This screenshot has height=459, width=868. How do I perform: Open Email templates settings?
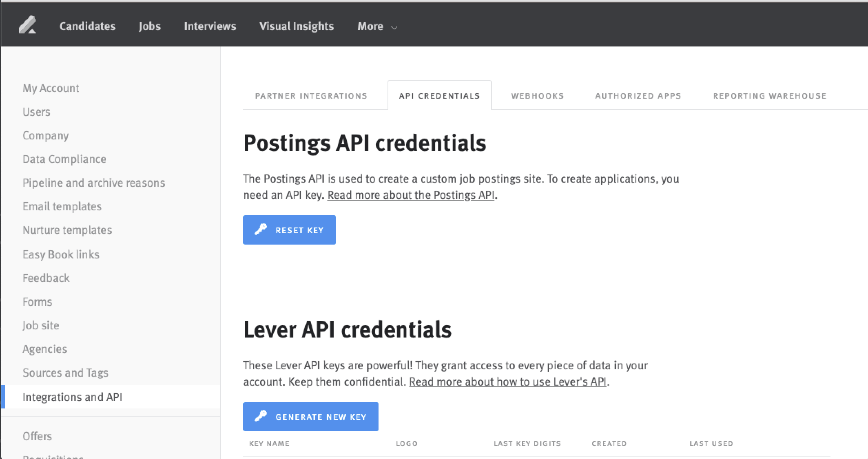(62, 206)
